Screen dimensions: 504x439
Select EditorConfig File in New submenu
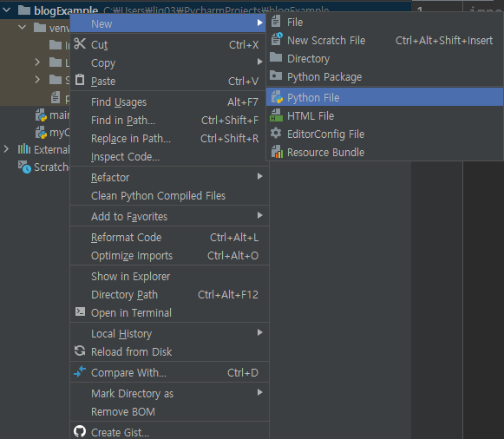click(385, 134)
